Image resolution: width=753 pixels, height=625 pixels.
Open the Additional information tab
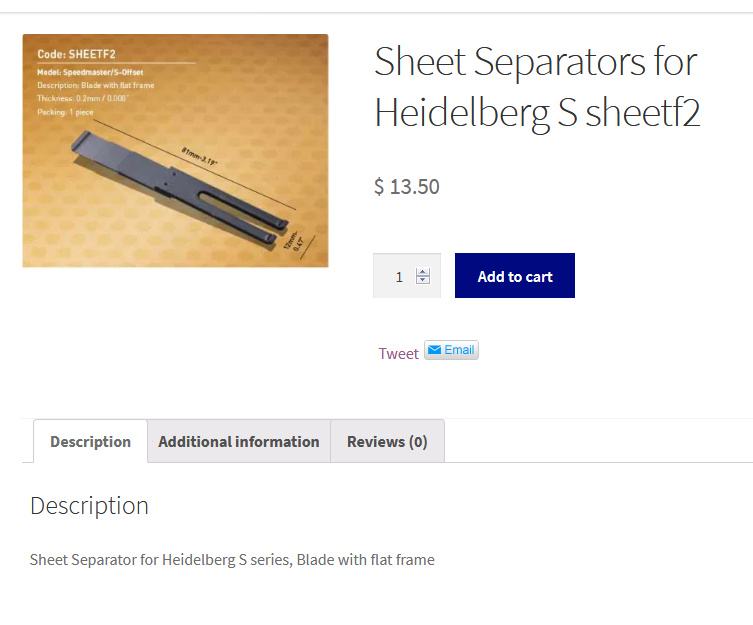239,441
